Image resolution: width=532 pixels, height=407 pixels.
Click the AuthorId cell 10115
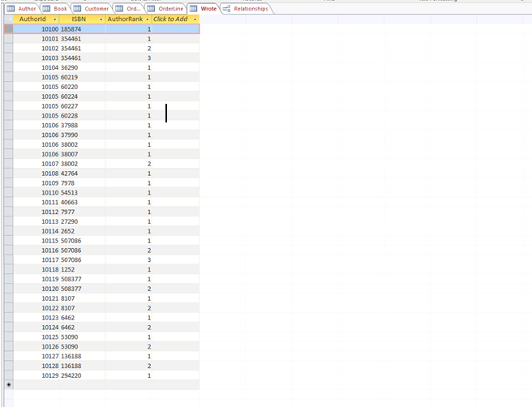point(36,241)
